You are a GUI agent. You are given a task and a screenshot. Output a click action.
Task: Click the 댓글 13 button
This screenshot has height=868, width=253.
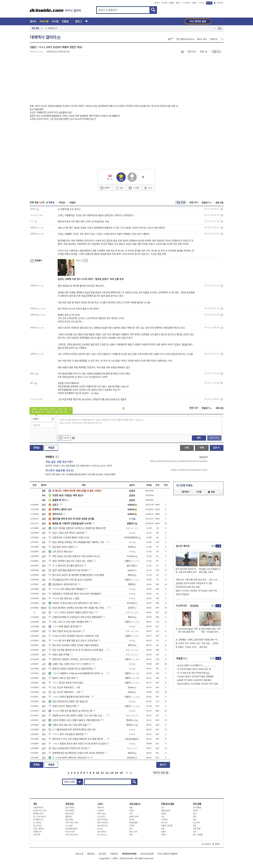tap(216, 52)
